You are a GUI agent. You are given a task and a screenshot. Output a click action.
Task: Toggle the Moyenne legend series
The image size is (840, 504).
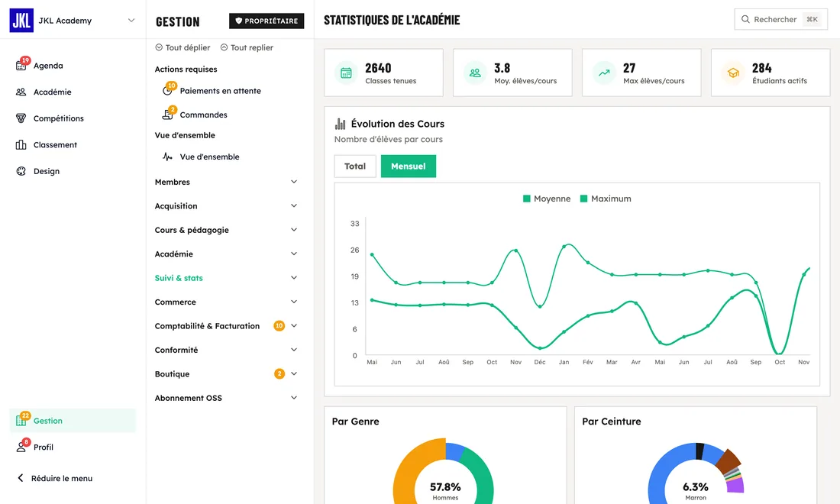point(547,199)
